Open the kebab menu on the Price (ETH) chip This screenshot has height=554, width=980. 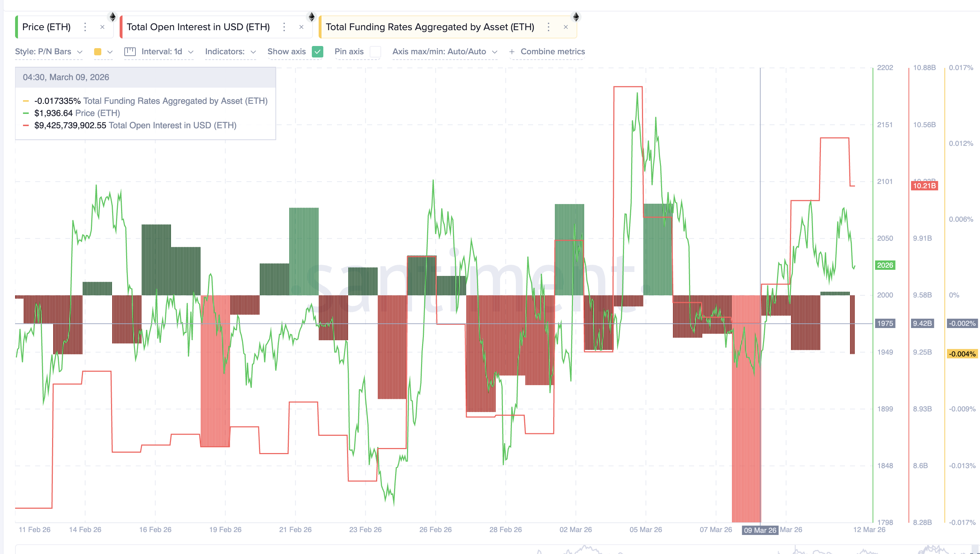85,27
